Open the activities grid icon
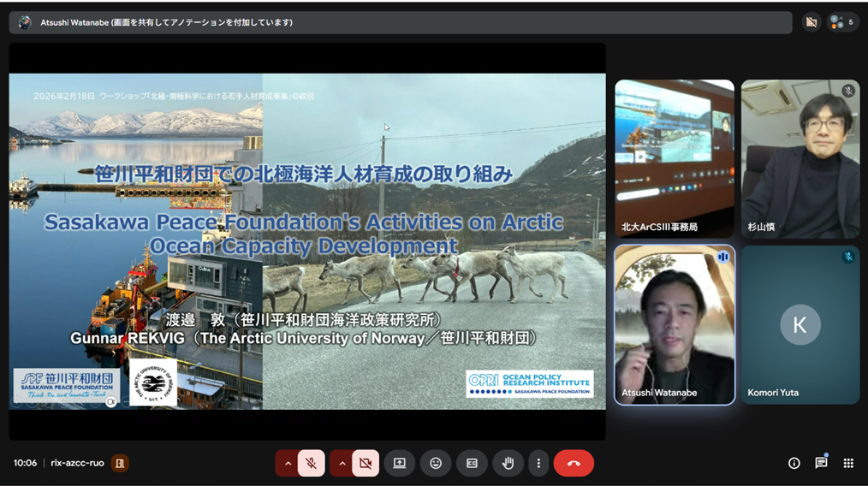Viewport: 868px width, 486px height. [x=848, y=463]
